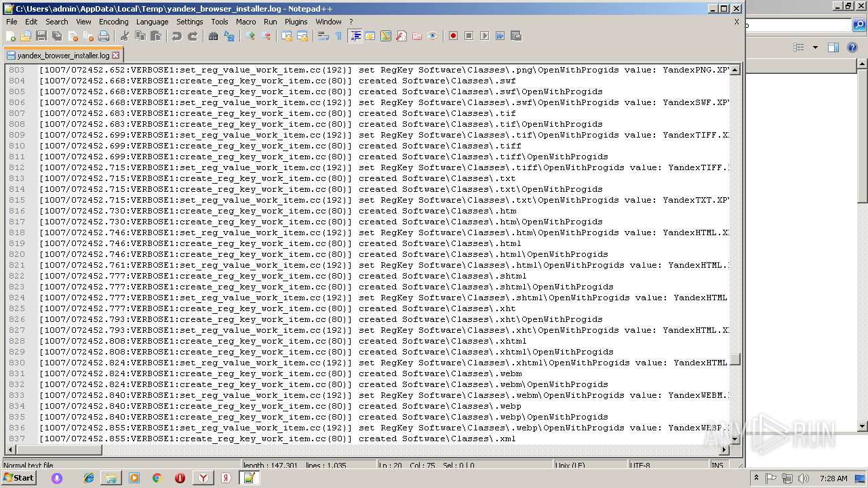Click the Synchronize Vertical Scrolling icon
The width and height of the screenshot is (868, 488).
[x=286, y=36]
